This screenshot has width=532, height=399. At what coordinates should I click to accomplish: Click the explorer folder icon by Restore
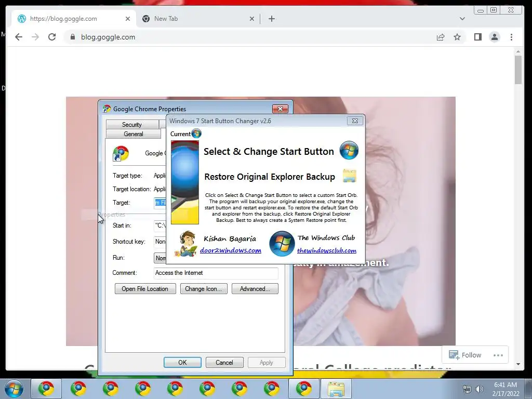[x=350, y=176]
